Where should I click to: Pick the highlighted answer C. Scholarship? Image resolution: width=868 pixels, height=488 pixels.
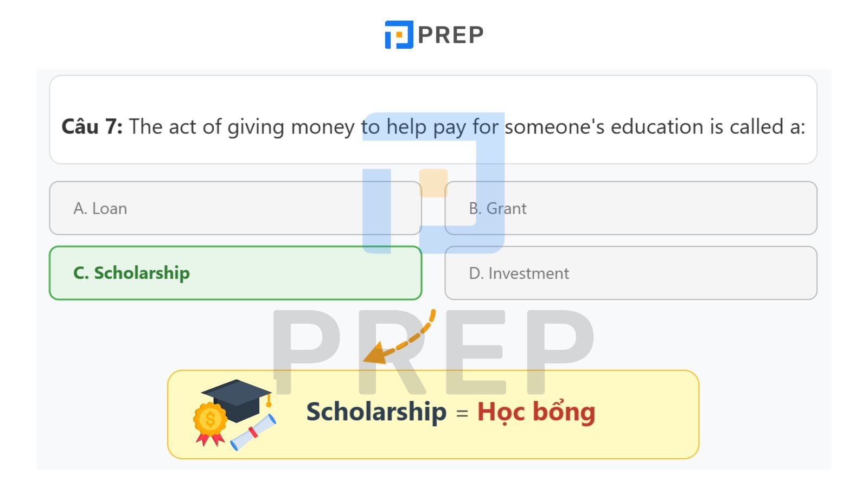[x=235, y=273]
